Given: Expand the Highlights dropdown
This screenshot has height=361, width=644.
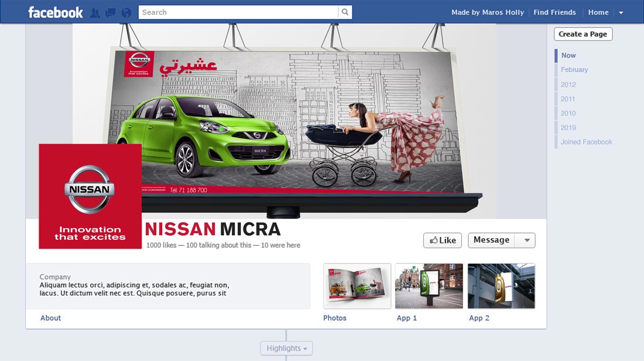Looking at the screenshot, I should (x=286, y=349).
